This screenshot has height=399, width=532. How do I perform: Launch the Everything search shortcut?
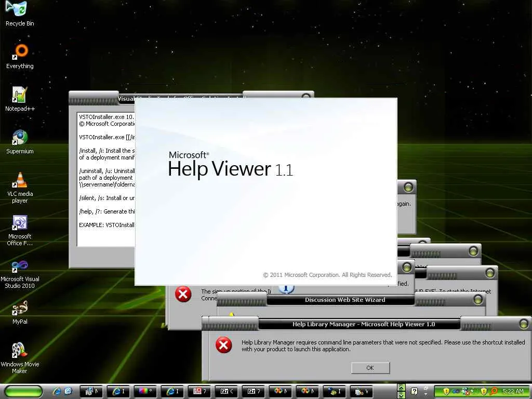[x=20, y=56]
